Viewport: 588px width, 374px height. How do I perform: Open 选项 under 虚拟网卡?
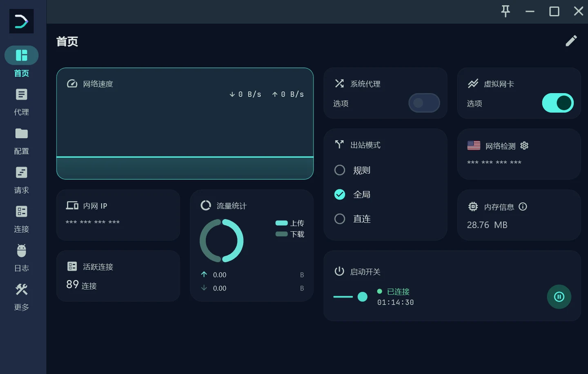tap(474, 103)
